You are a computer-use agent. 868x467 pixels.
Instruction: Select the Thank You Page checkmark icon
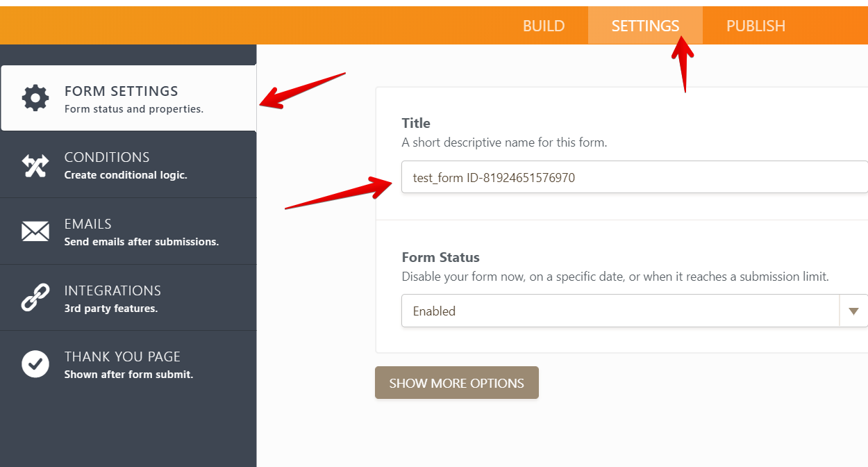tap(35, 363)
